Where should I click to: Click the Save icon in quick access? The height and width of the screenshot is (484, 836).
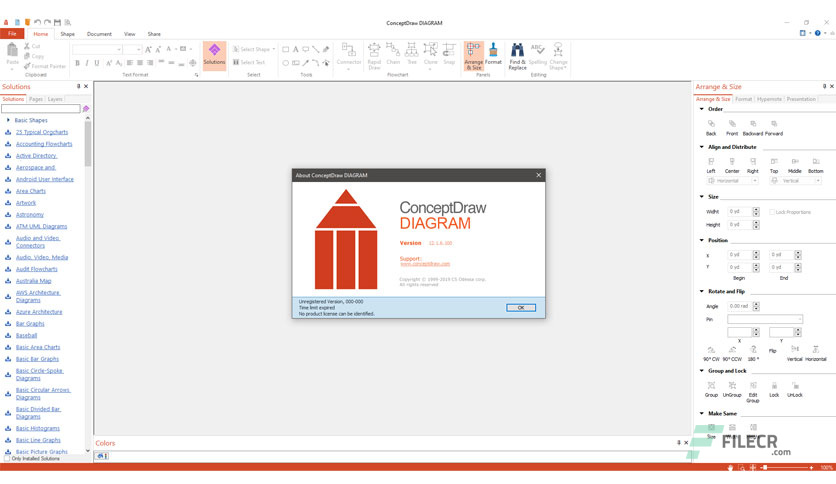coord(58,22)
